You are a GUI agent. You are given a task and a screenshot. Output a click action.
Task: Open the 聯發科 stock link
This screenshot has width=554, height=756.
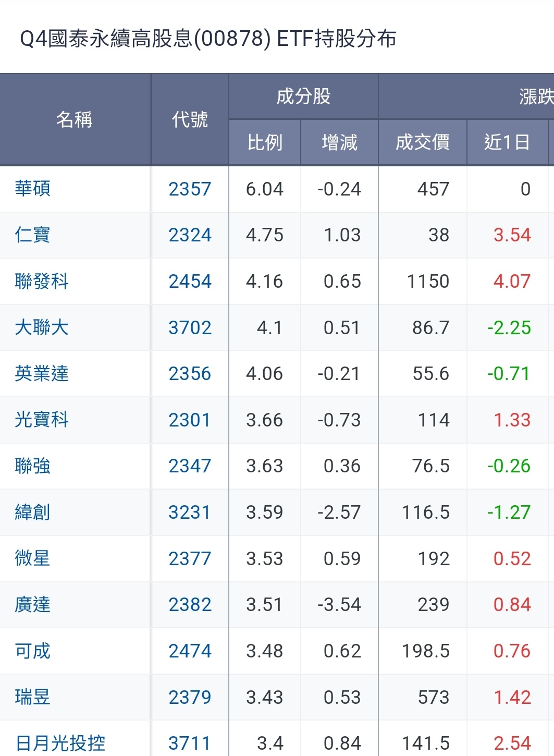pos(42,282)
